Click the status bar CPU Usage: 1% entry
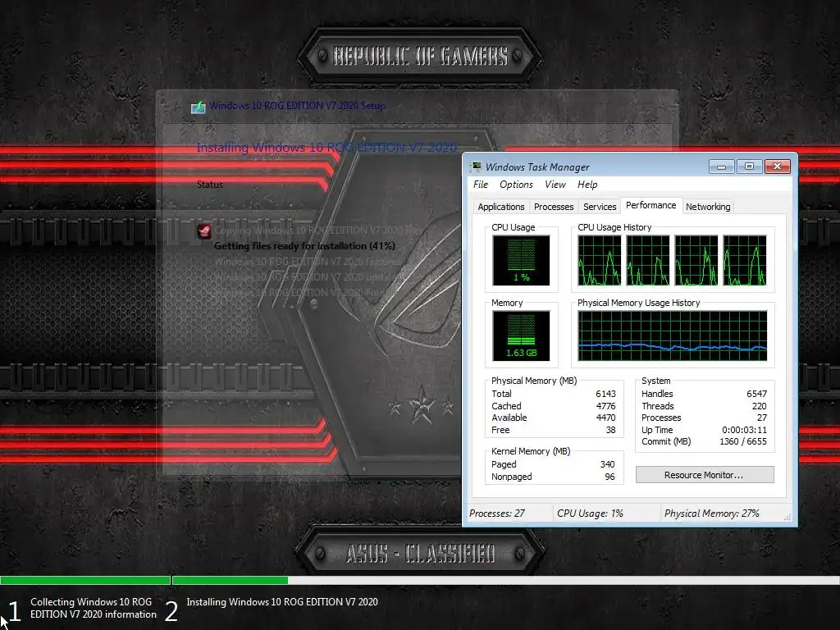Image resolution: width=840 pixels, height=630 pixels. tap(590, 514)
